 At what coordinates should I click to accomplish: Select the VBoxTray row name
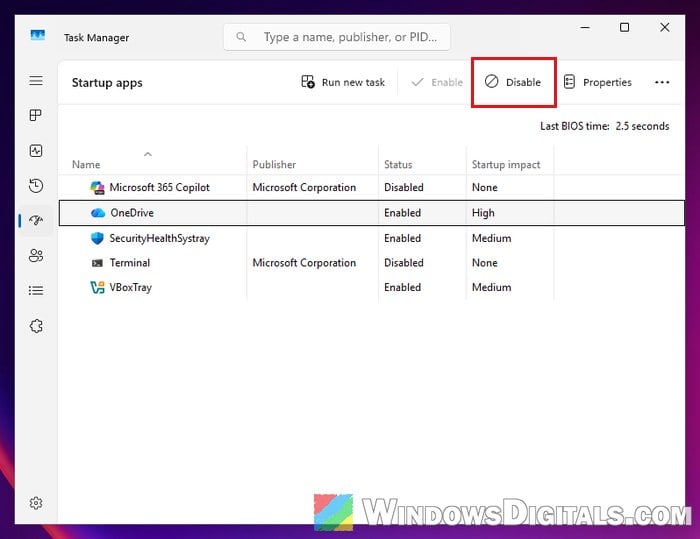[131, 288]
